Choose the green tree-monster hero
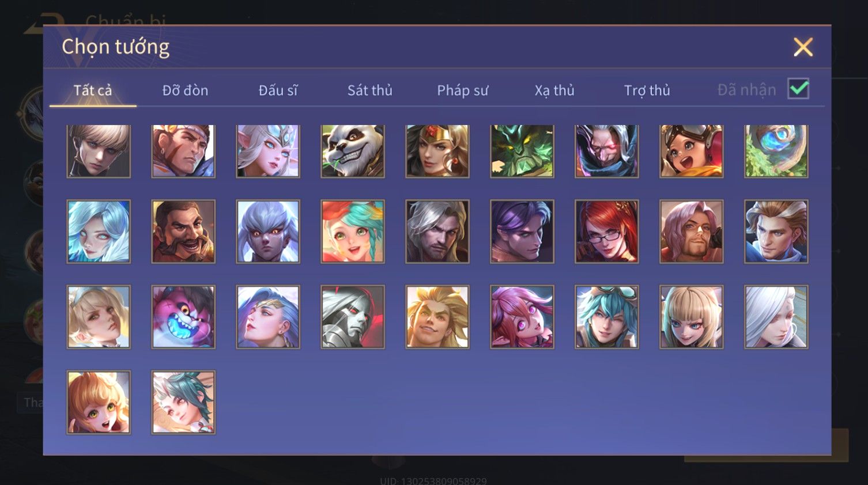The width and height of the screenshot is (868, 485). [x=522, y=151]
